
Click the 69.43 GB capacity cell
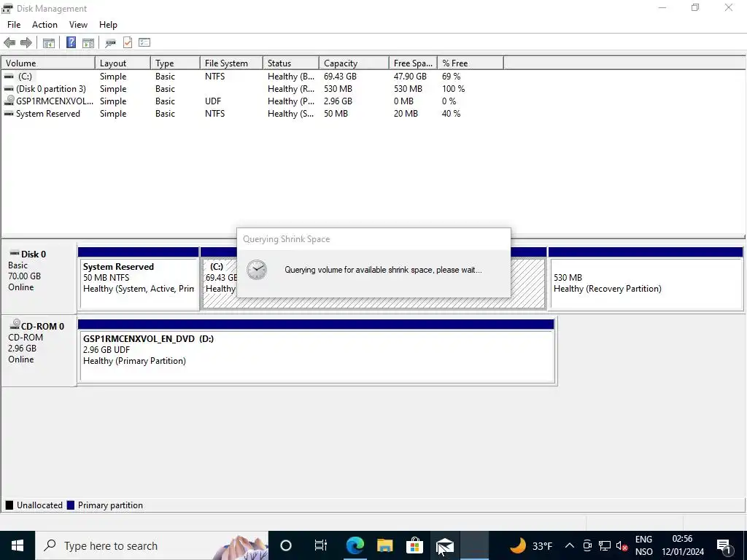coord(340,76)
